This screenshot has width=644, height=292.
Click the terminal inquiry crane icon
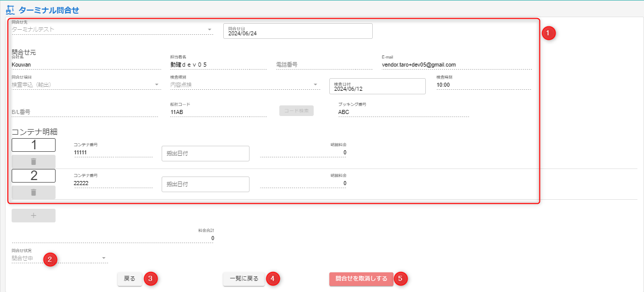[x=10, y=10]
